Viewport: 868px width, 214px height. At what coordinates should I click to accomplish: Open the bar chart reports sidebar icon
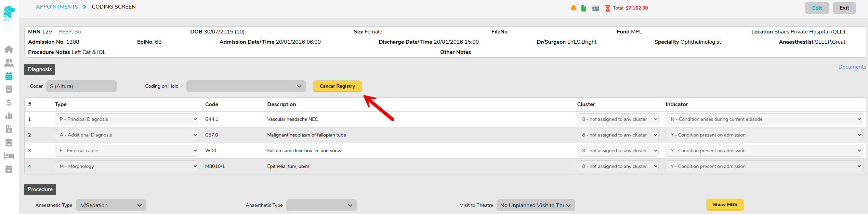point(9,116)
